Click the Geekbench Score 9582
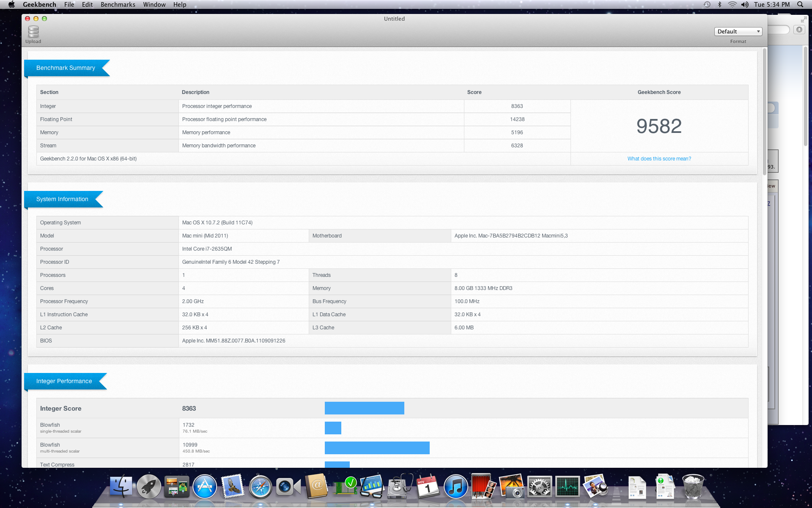This screenshot has width=812, height=508. click(x=659, y=126)
